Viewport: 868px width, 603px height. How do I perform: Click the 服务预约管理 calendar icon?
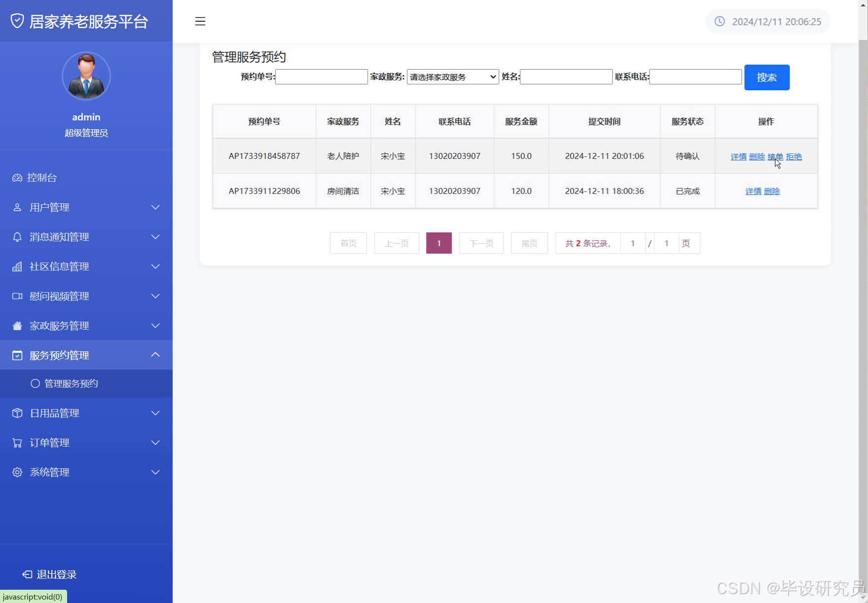tap(17, 355)
